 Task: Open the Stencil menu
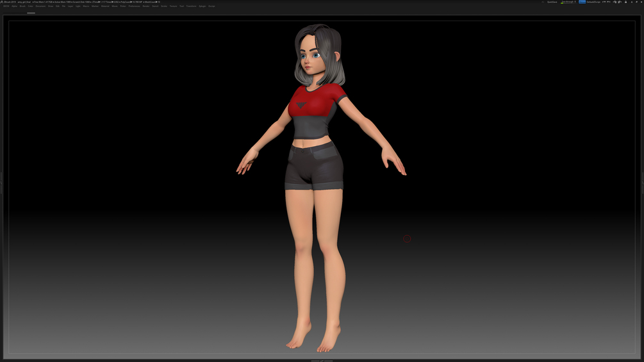click(x=155, y=6)
